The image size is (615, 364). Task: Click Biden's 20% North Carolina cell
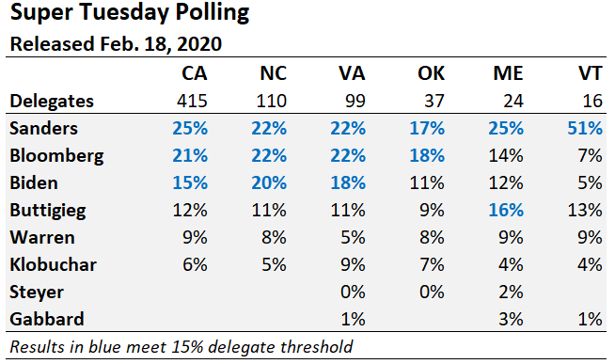tap(269, 182)
